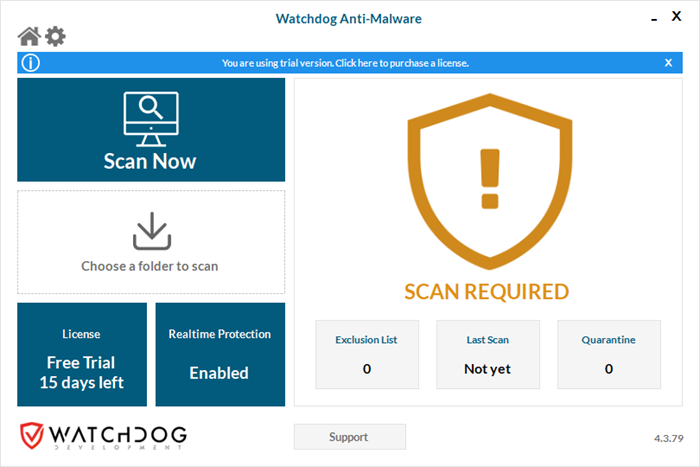The image size is (700, 467).
Task: Click the Watchdog Development logo
Action: click(104, 436)
